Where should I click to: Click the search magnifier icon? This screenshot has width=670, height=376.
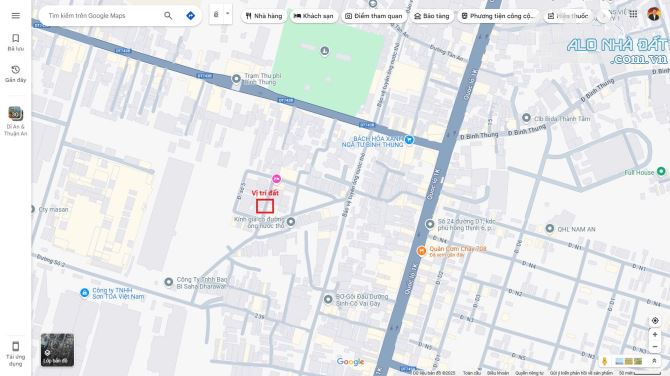coord(168,16)
